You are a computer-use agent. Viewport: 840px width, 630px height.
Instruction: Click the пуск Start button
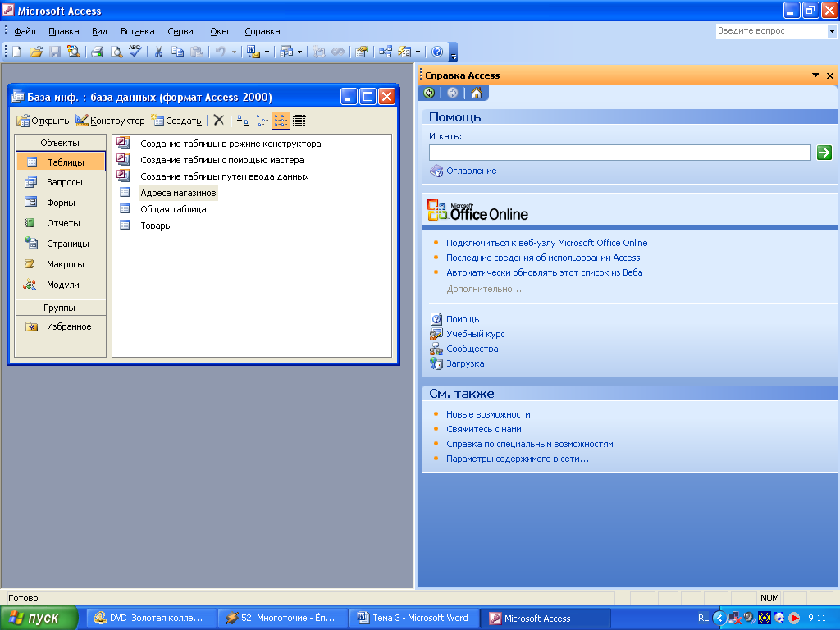(x=39, y=619)
